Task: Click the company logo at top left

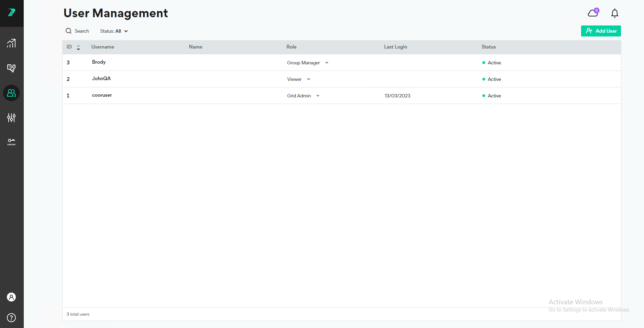Action: coord(12,12)
